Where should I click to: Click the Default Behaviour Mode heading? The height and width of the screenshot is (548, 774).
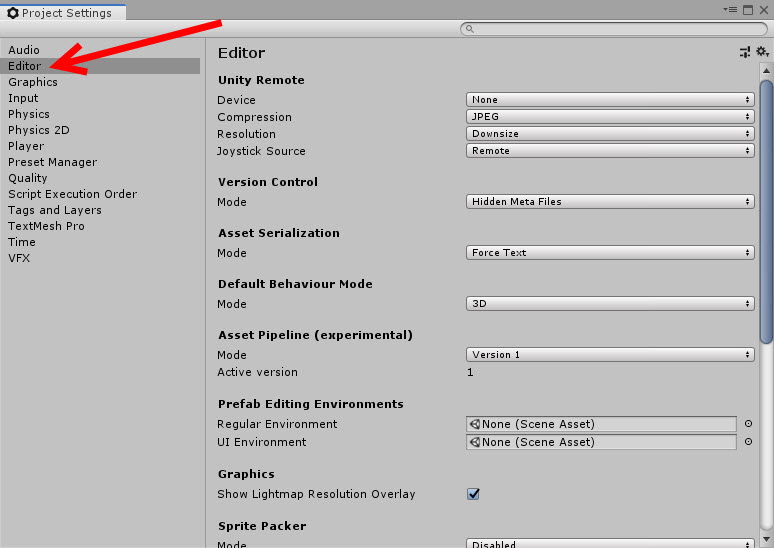tap(295, 284)
